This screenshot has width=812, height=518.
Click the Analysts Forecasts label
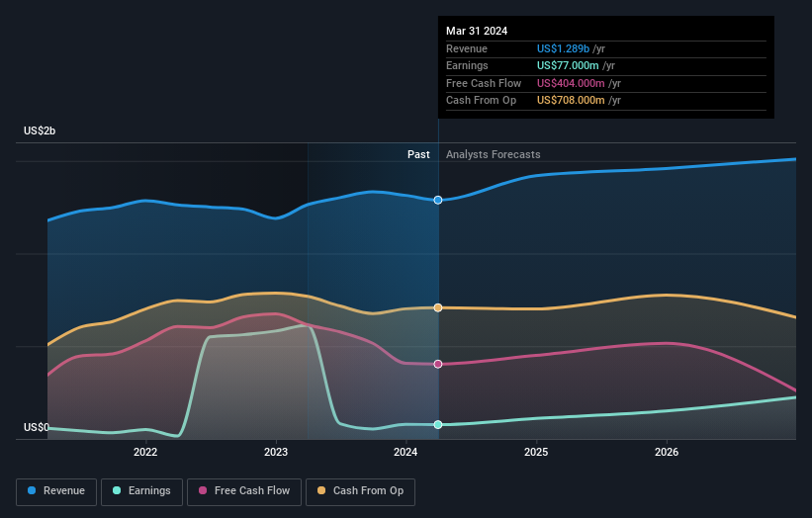pos(493,154)
